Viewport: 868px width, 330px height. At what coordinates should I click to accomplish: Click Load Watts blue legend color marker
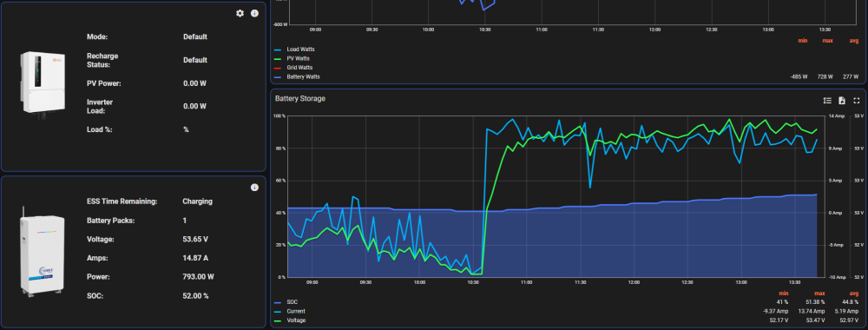point(278,49)
